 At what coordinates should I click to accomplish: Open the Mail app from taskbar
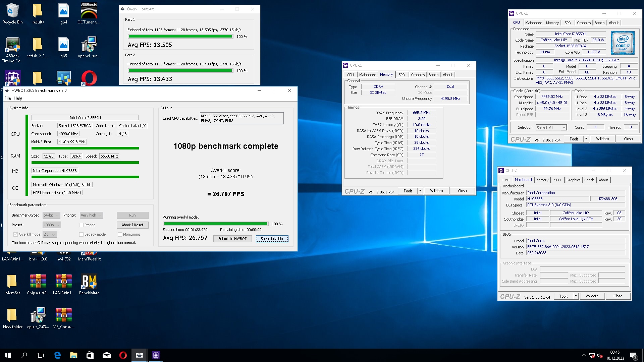click(x=106, y=355)
